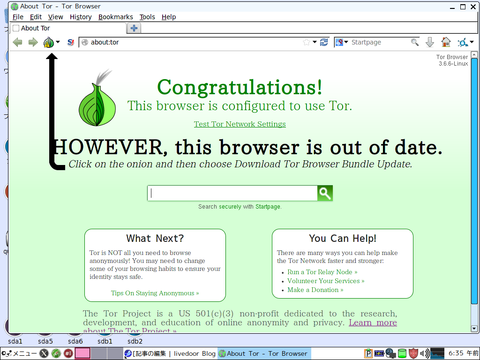
Task: Click the NoScript S icon
Action: [70, 42]
